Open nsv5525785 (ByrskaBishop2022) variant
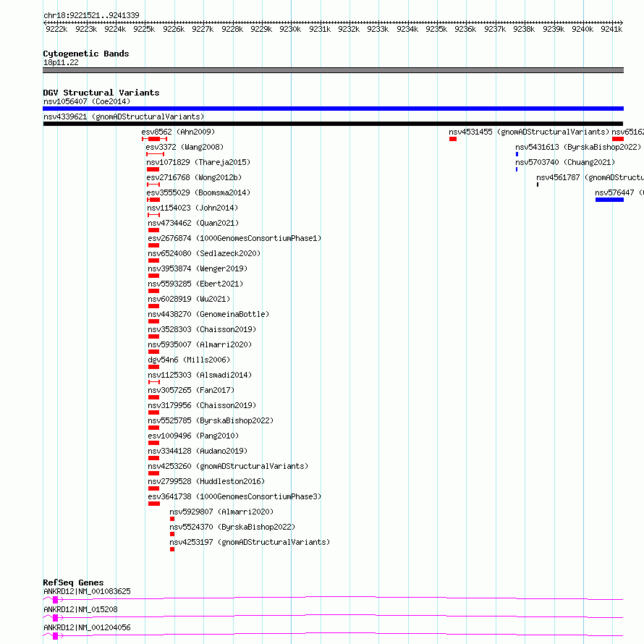This screenshot has width=644, height=644. click(x=211, y=420)
